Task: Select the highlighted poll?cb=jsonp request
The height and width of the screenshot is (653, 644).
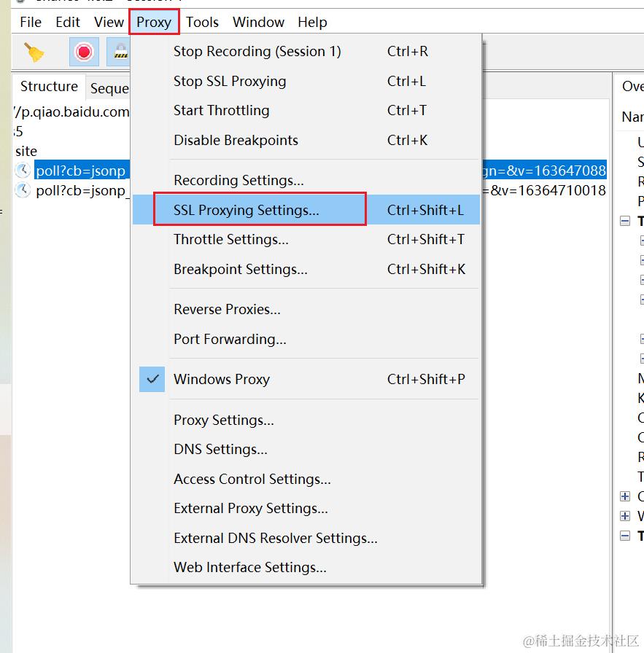Action: [x=82, y=171]
